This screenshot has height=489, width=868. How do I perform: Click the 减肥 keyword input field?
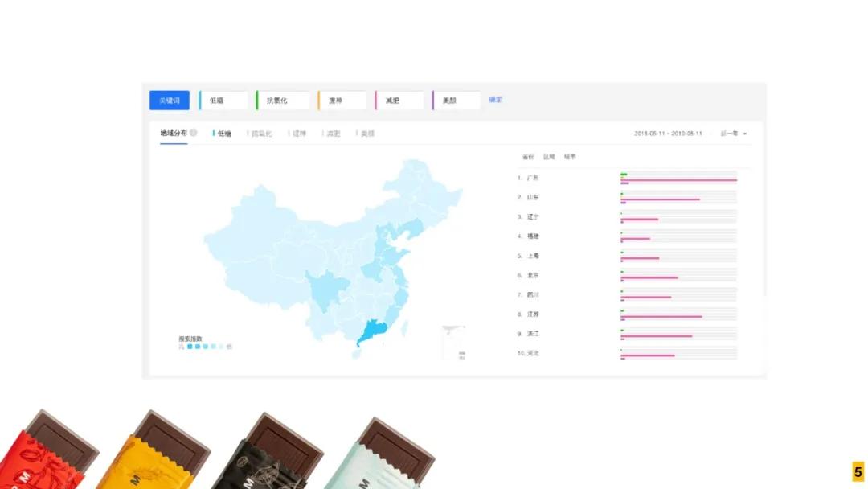(x=399, y=101)
